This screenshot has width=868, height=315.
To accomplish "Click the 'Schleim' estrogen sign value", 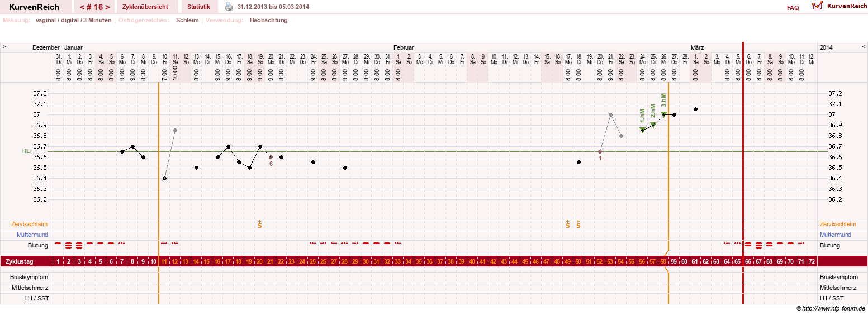I will point(187,20).
